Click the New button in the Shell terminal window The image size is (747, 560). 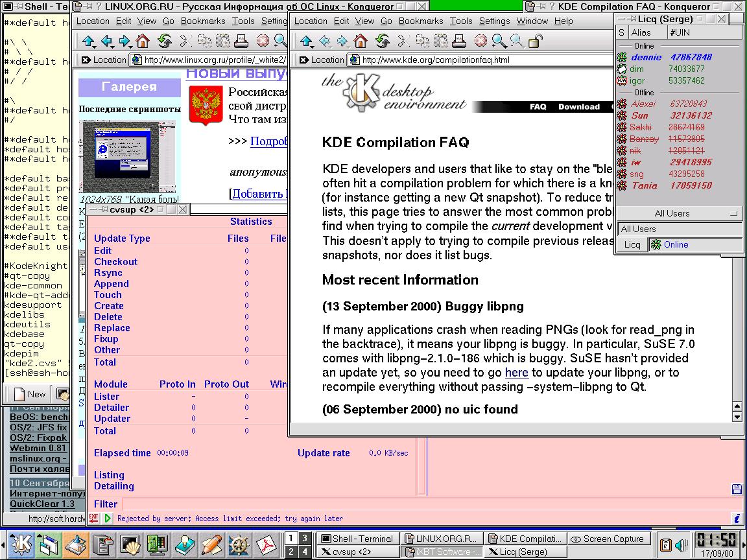tap(30, 394)
